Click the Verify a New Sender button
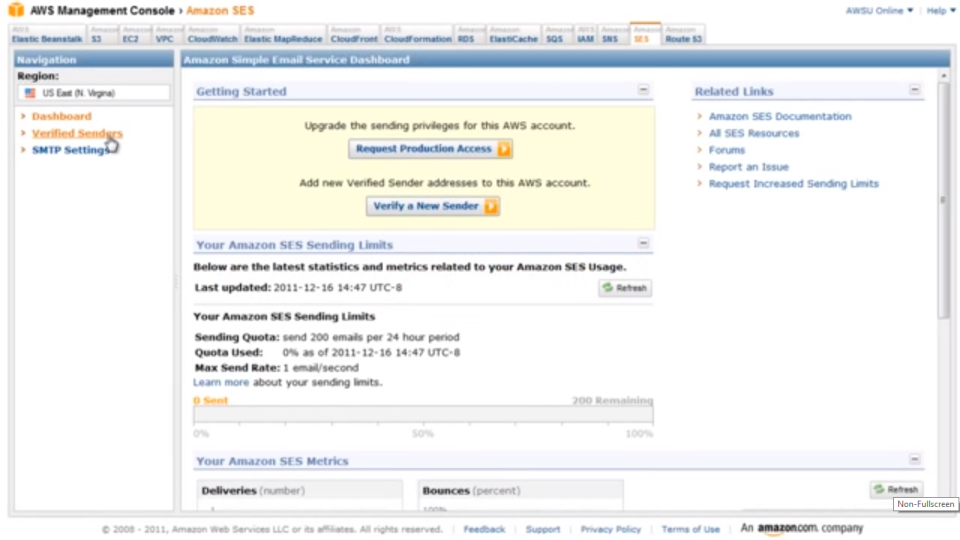 point(433,206)
